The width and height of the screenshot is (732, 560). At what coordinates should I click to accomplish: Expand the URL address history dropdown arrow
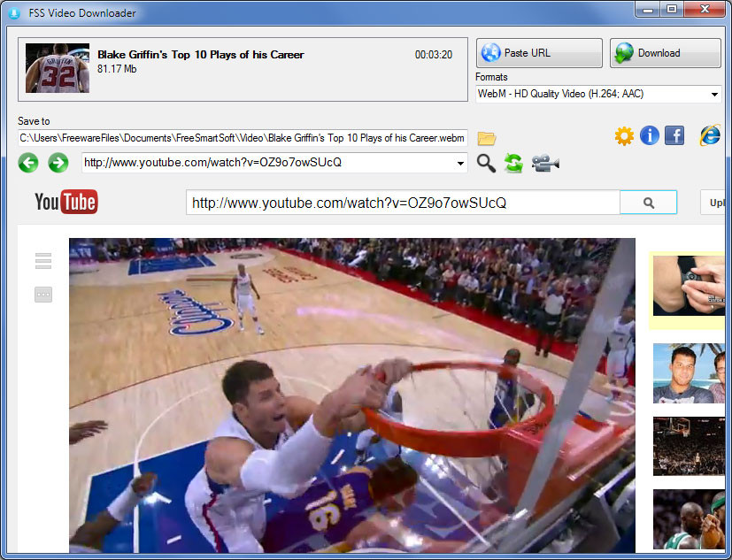pos(460,163)
